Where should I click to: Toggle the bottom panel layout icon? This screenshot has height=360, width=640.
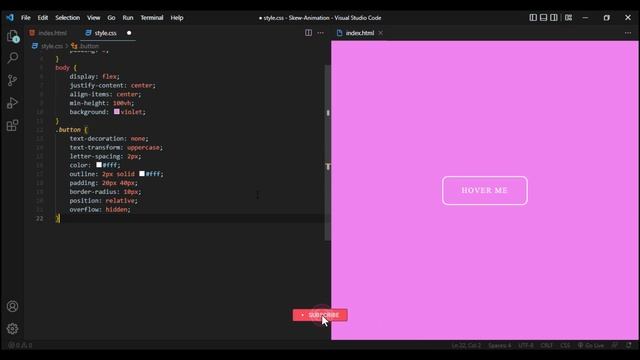543,18
